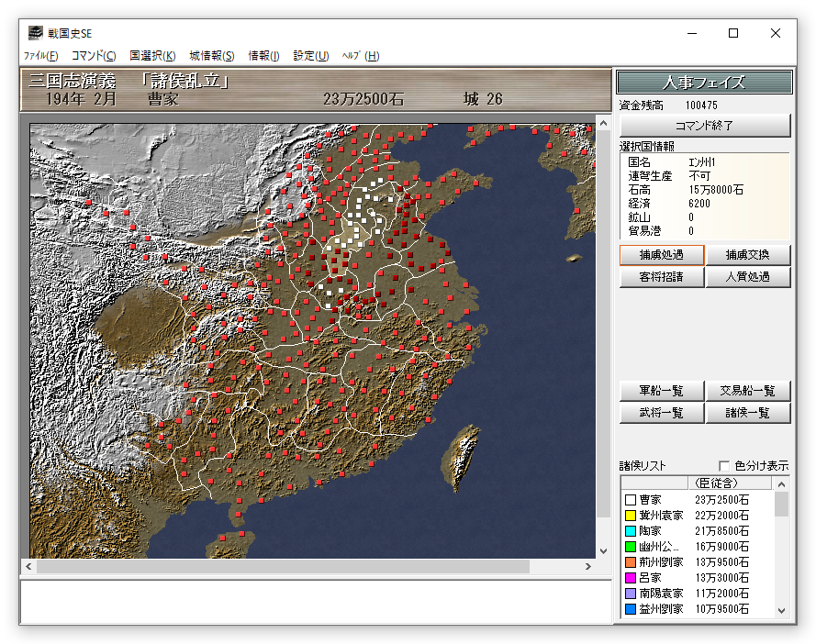Expand the 城情報(S) menu
The width and height of the screenshot is (816, 644).
tap(211, 56)
